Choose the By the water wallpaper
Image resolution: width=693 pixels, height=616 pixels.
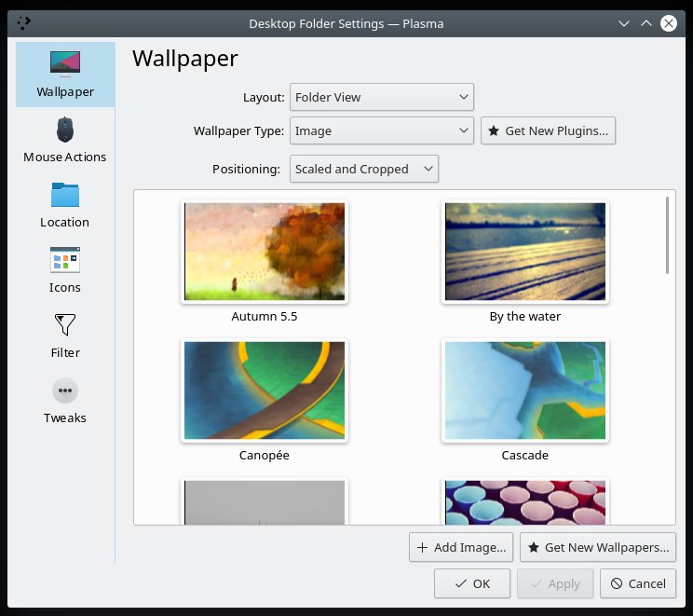click(x=525, y=253)
